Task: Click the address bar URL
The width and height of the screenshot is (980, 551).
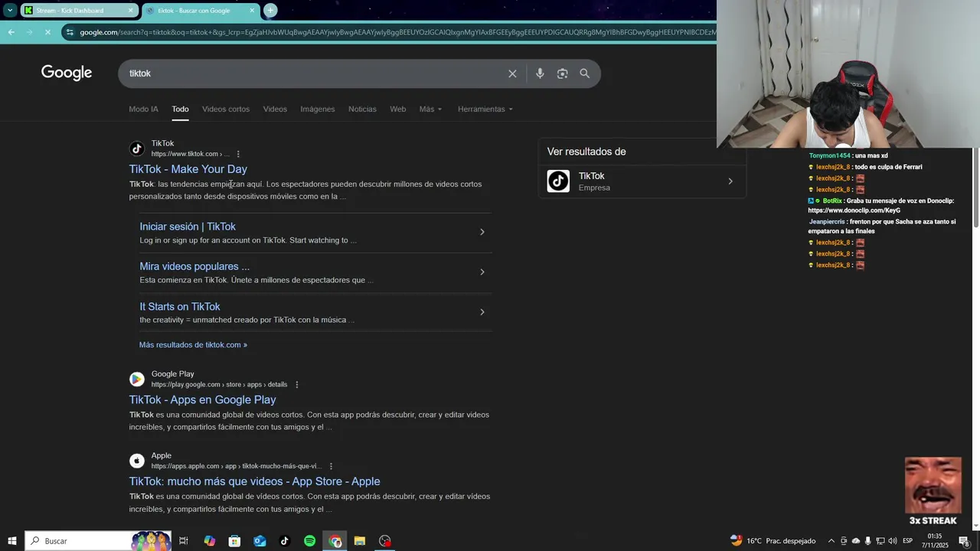Action: pyautogui.click(x=397, y=32)
